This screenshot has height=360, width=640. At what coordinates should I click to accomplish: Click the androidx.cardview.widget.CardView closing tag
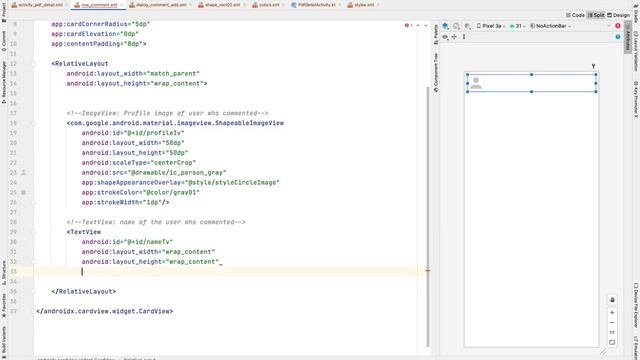click(104, 311)
